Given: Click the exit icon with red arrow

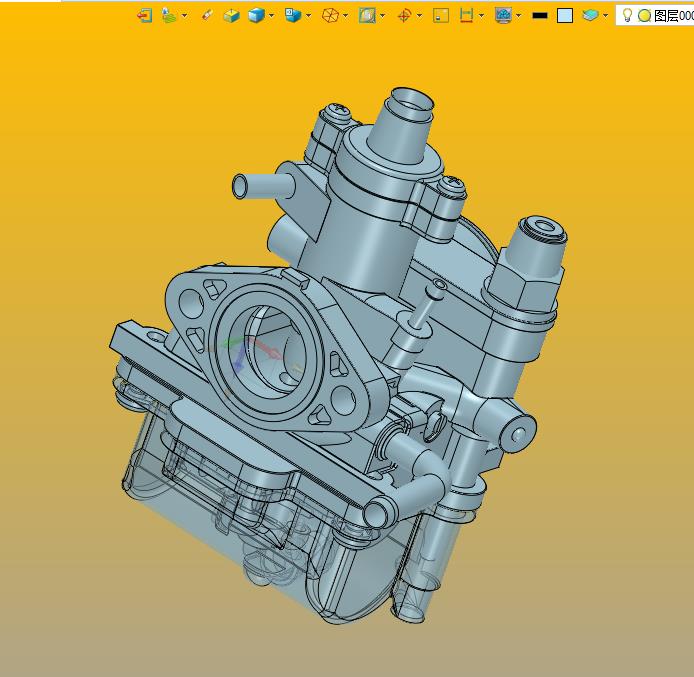Looking at the screenshot, I should pos(145,16).
